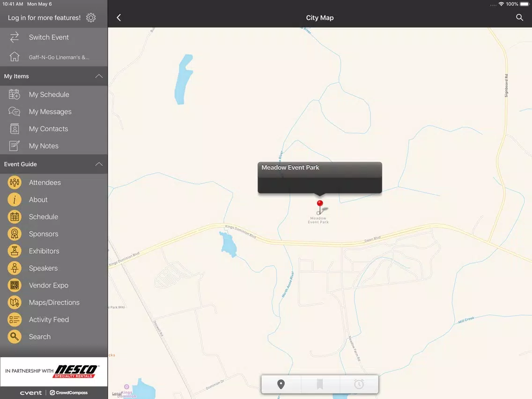This screenshot has height=399, width=532.
Task: Collapse the Event Guide section
Action: click(x=99, y=164)
